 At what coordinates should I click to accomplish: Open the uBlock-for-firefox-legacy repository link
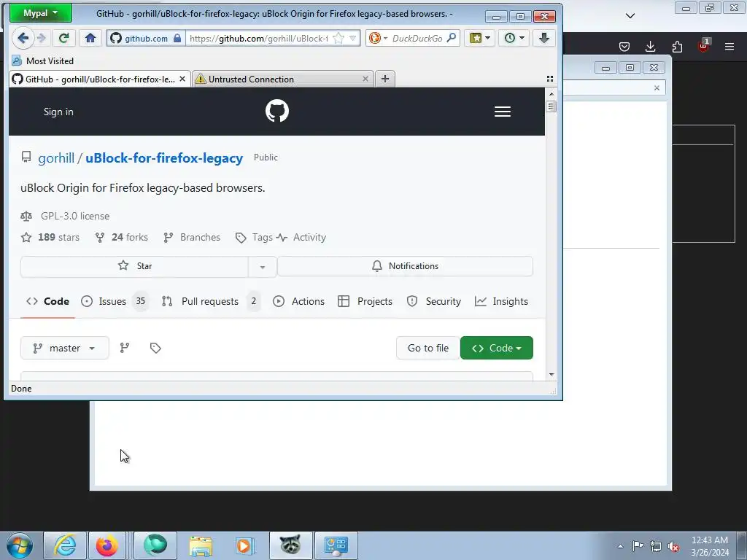(x=164, y=158)
